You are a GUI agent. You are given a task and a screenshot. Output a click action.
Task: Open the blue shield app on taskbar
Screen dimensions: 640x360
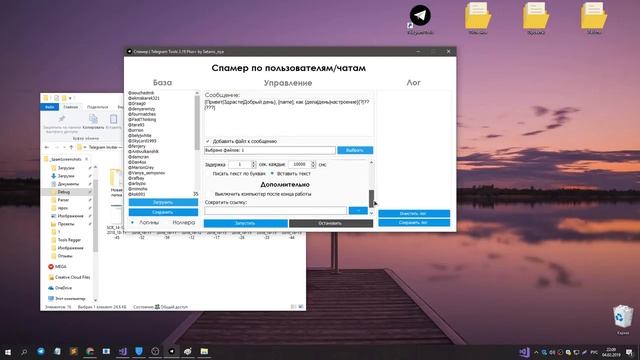(x=139, y=351)
